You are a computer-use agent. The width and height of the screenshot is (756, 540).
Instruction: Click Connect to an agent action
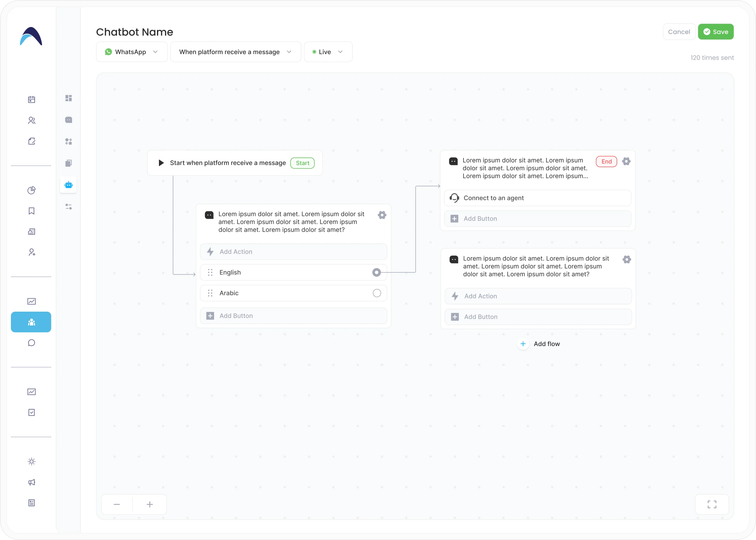[x=538, y=198]
